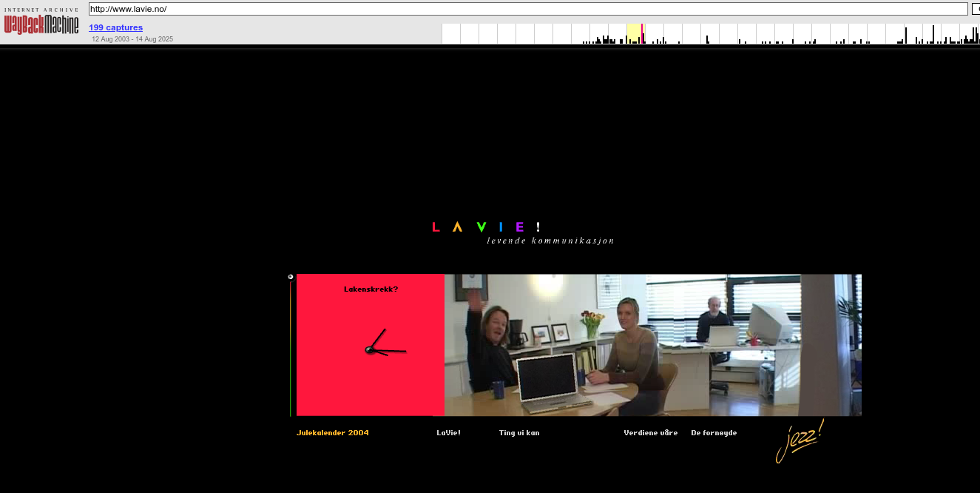This screenshot has height=493, width=980.
Task: Click the capture date range text
Action: 132,39
